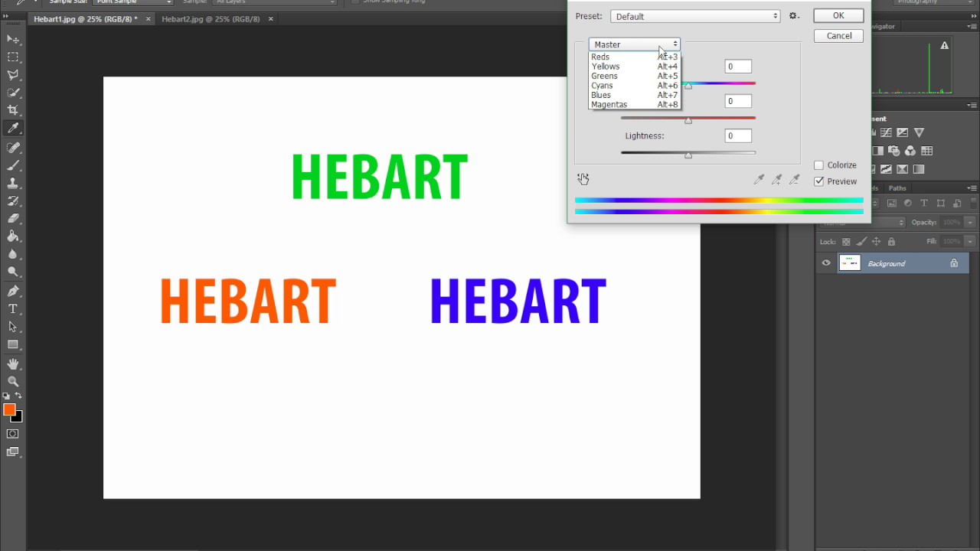Click the on-image adjustment hand icon
Screen dimensions: 980x551
(583, 179)
